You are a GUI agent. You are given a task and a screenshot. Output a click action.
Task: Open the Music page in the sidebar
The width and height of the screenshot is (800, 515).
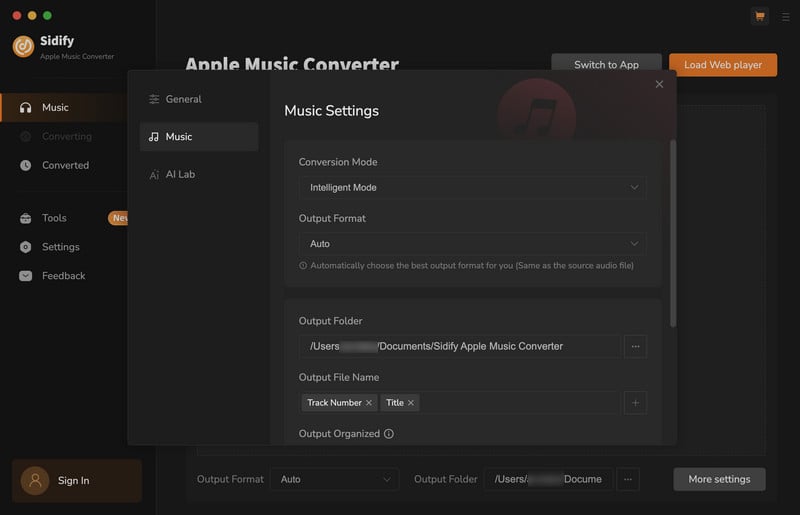[64, 107]
